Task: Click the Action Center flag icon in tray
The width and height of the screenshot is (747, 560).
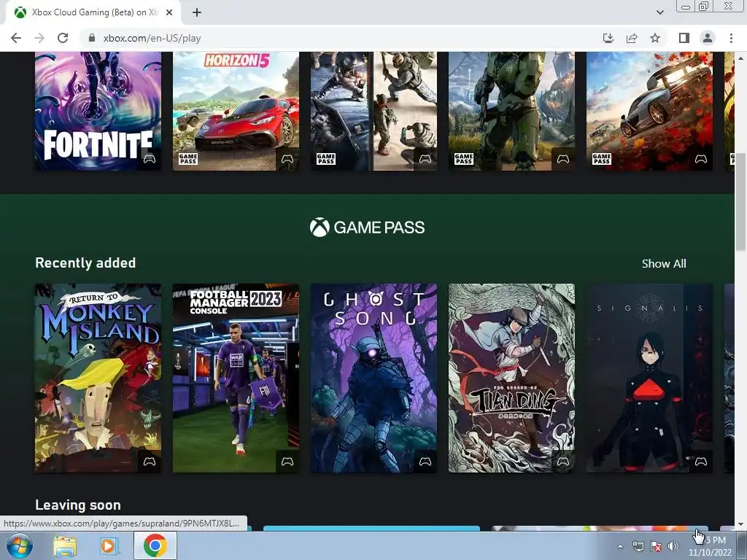Action: 656,547
